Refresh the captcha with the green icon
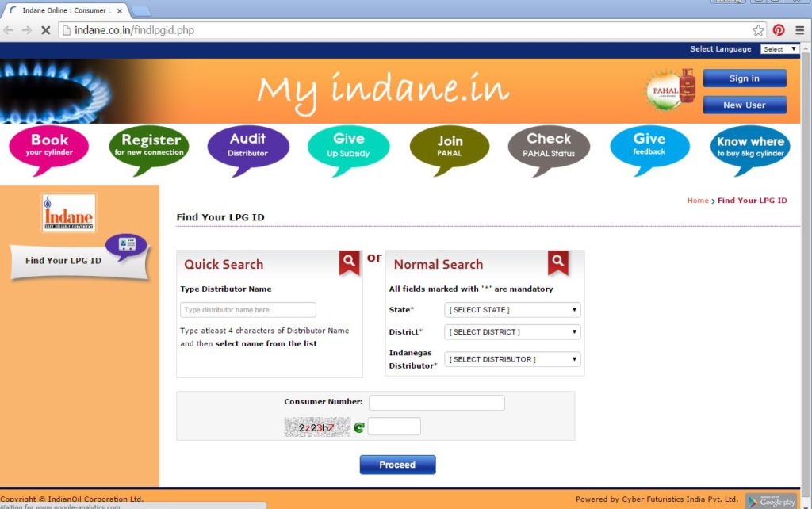The width and height of the screenshot is (812, 509). tap(359, 427)
